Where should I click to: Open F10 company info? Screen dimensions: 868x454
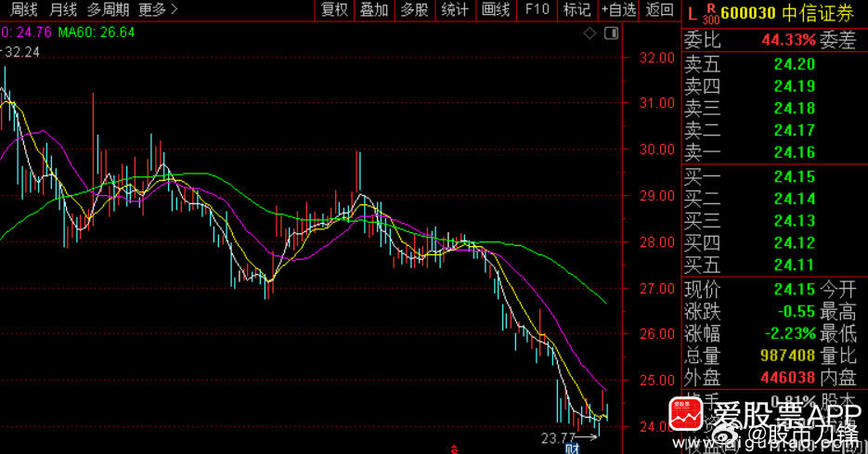click(537, 9)
